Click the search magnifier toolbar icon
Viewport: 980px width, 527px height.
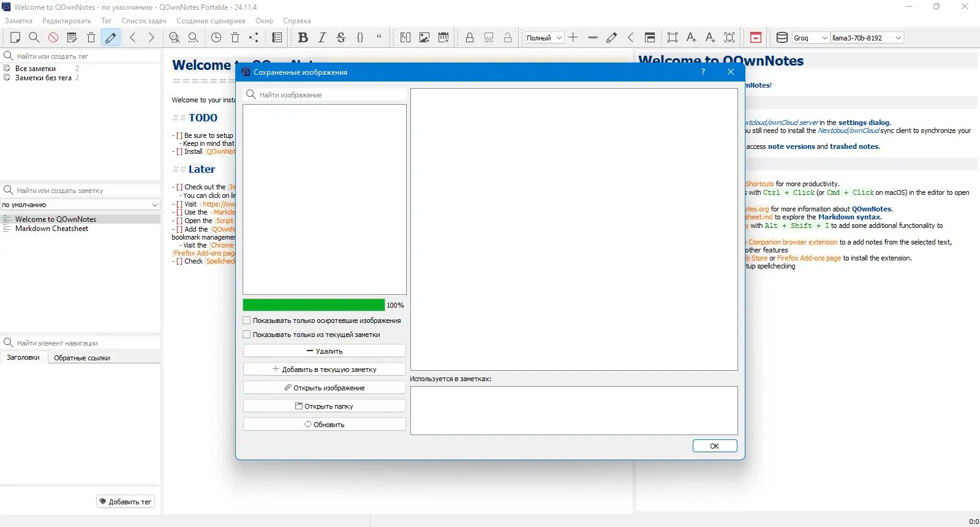(34, 37)
